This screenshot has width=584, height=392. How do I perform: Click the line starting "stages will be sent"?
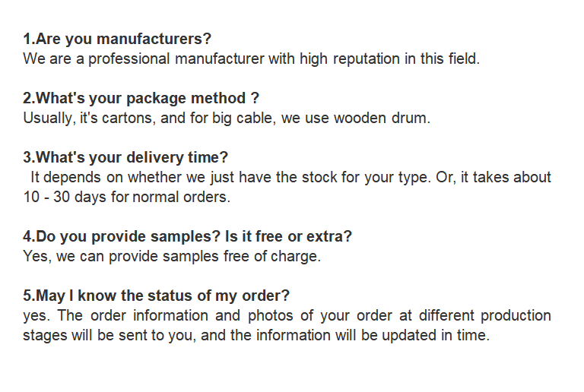[x=256, y=334]
